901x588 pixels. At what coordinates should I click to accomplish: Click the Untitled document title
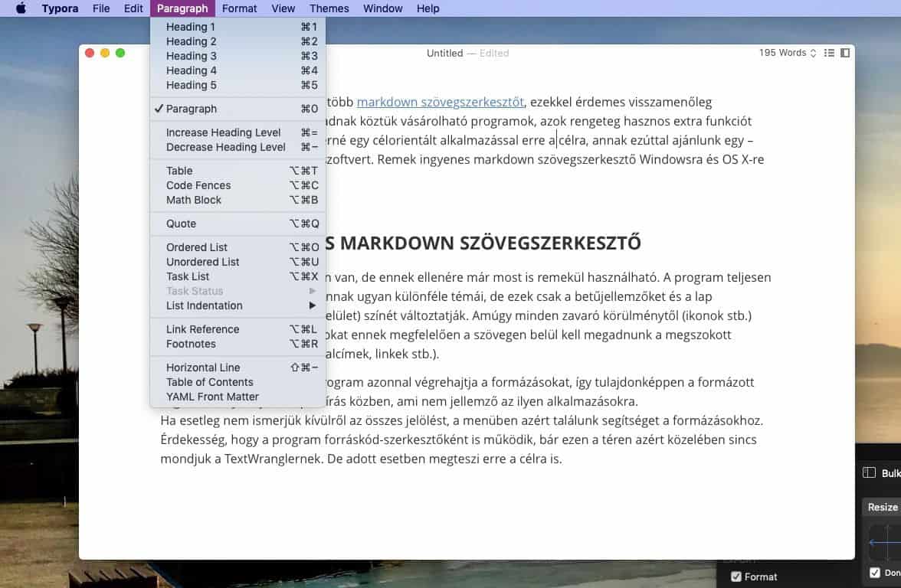coord(444,53)
